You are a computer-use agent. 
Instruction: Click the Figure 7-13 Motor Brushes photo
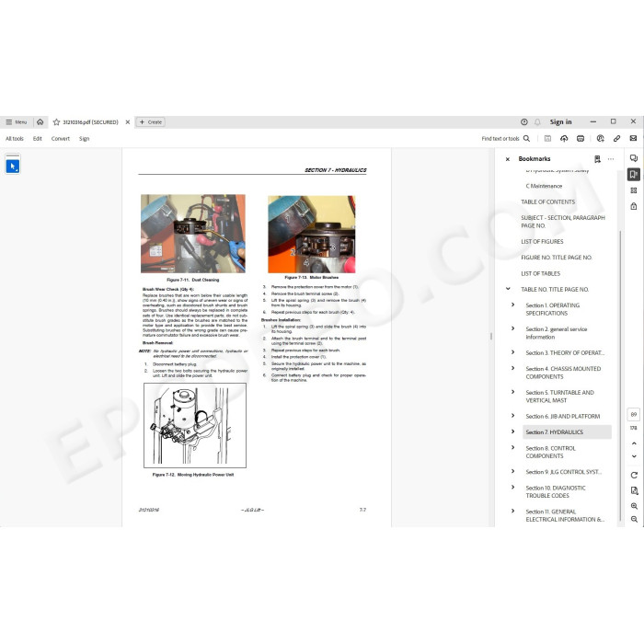pos(312,234)
